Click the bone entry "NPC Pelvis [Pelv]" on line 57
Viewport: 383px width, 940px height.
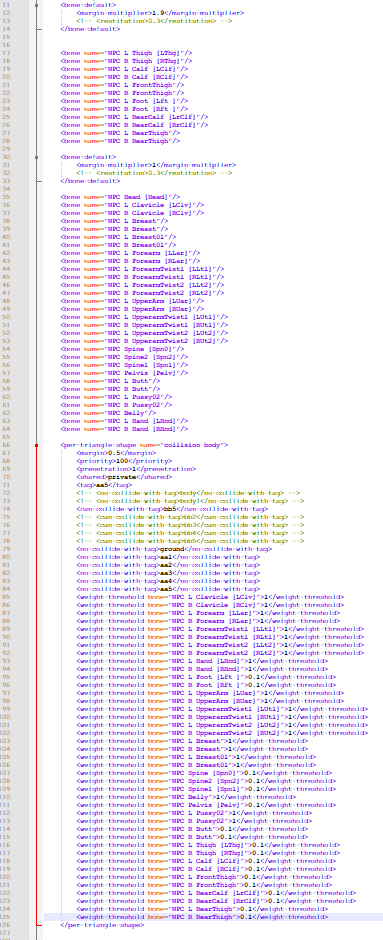pos(124,373)
